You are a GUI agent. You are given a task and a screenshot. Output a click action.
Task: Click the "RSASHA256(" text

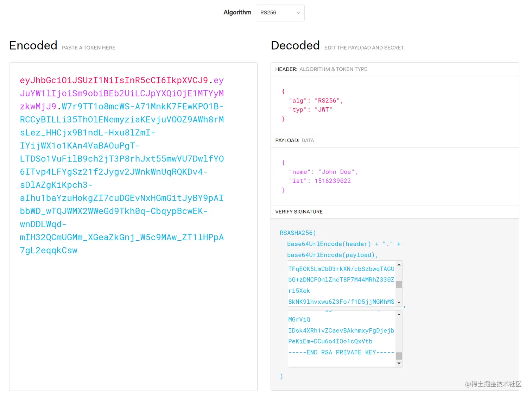(298, 233)
